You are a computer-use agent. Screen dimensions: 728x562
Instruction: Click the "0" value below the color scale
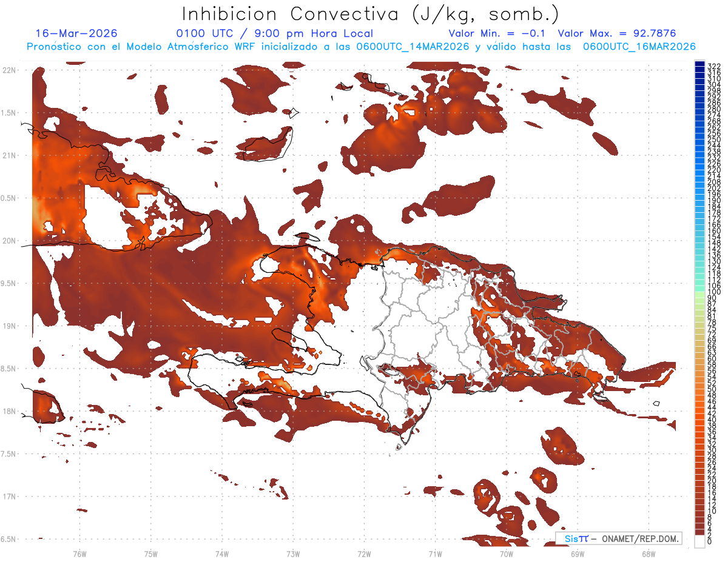710,541
